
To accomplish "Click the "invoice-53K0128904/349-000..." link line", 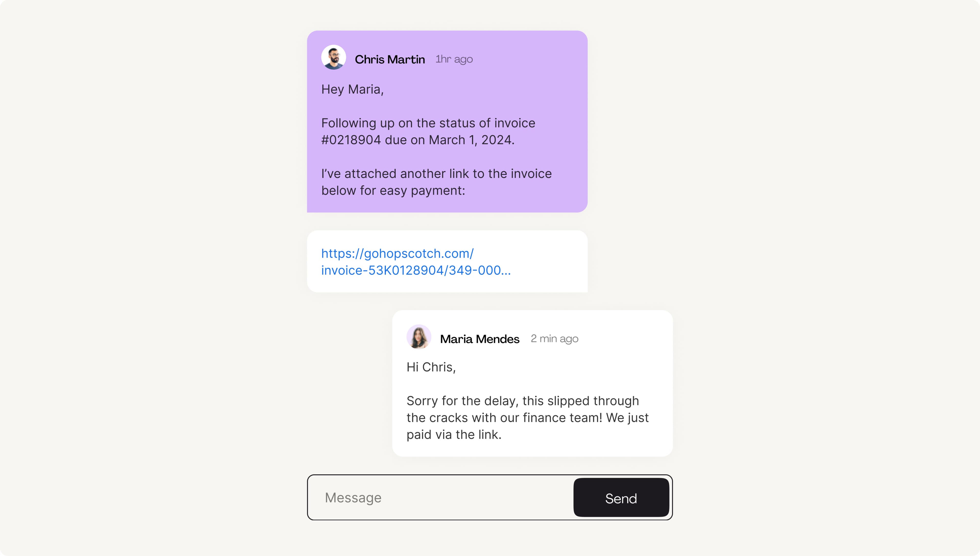I will (x=416, y=270).
